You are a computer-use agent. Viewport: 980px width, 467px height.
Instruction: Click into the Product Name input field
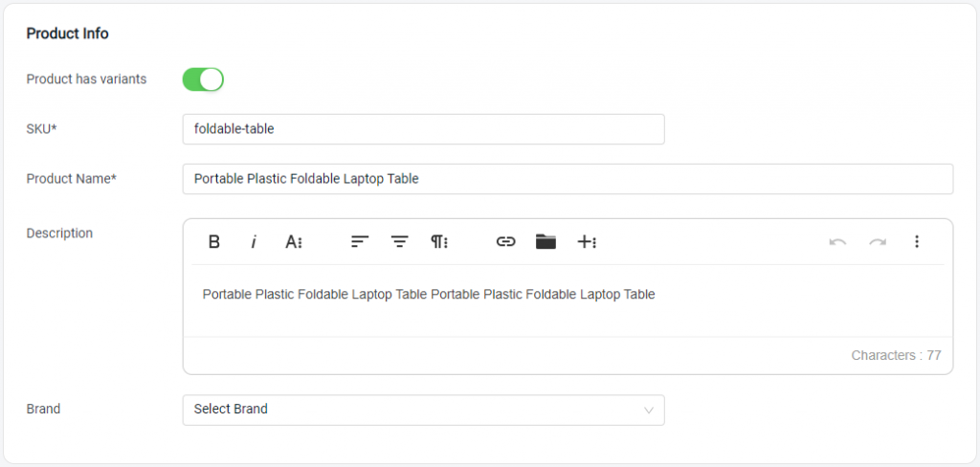coord(568,179)
